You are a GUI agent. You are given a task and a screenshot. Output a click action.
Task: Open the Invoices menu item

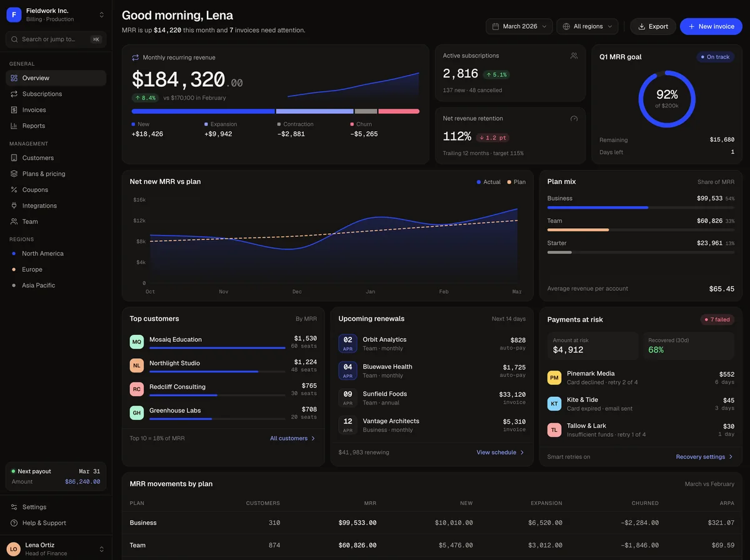coord(56,110)
